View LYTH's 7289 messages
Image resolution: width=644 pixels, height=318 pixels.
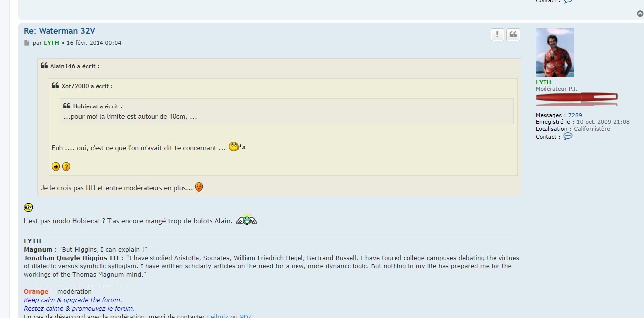coord(575,115)
